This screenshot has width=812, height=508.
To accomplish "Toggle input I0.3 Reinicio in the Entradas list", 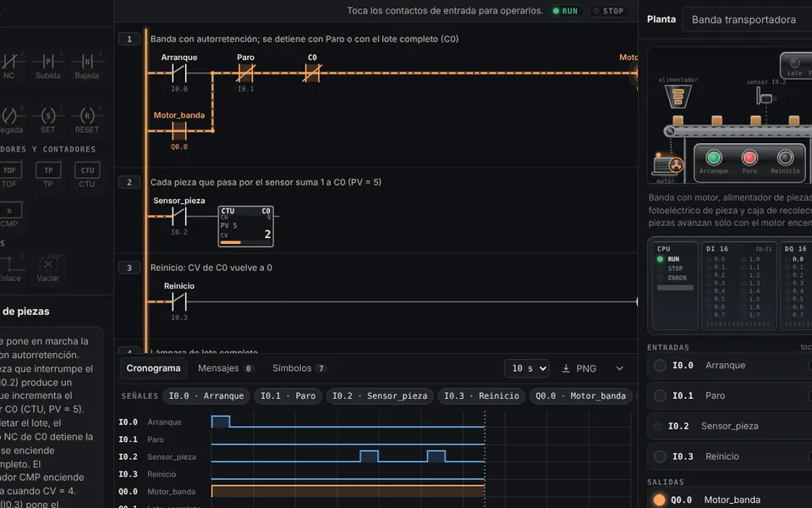I will coord(729,456).
